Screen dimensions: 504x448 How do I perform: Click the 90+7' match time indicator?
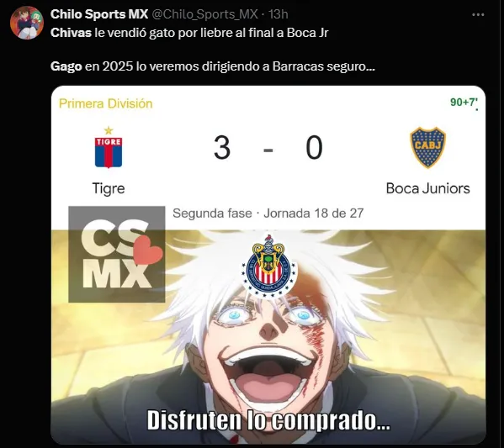[464, 103]
